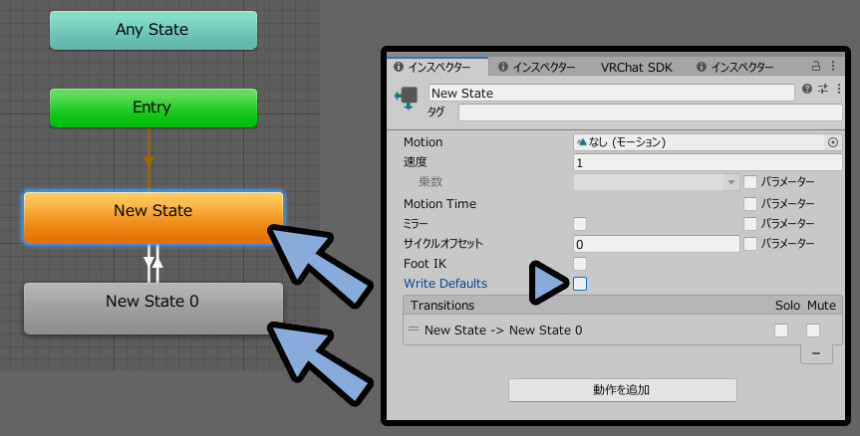This screenshot has height=436, width=860.
Task: Enable パラメーター checkbox for サイクルオフセット
Action: click(750, 244)
